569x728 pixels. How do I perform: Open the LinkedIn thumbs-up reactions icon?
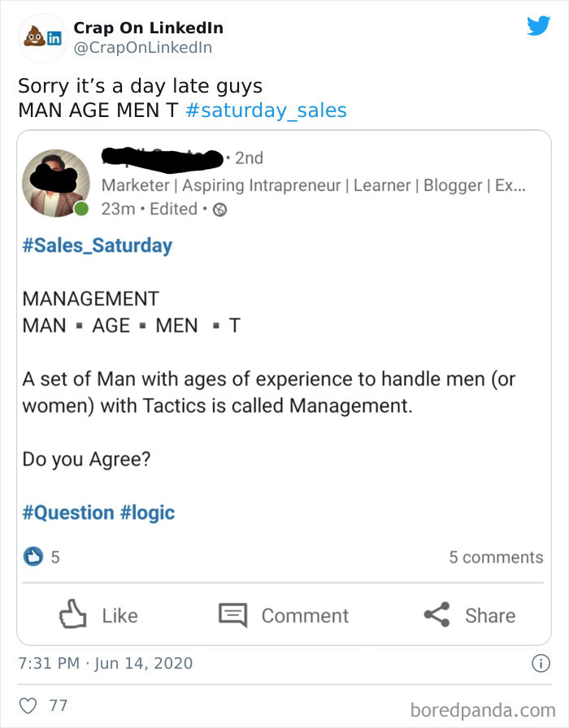pos(34,557)
